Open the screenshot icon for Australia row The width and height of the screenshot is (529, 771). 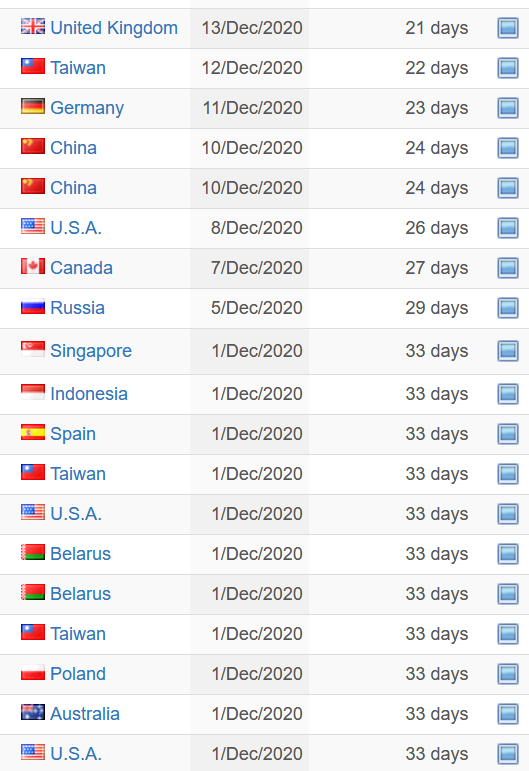point(508,714)
